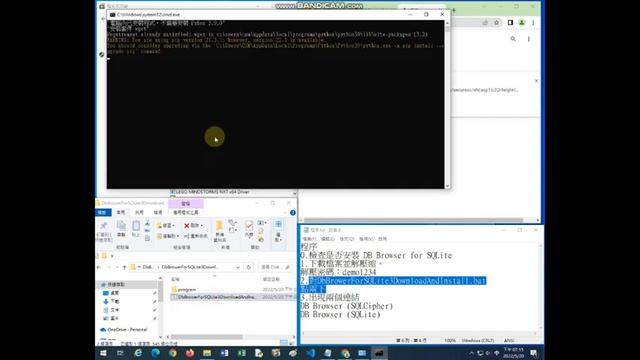Click the Explorer horizontal scrollbar
Viewport: 640px width, 360px height.
[x=207, y=337]
